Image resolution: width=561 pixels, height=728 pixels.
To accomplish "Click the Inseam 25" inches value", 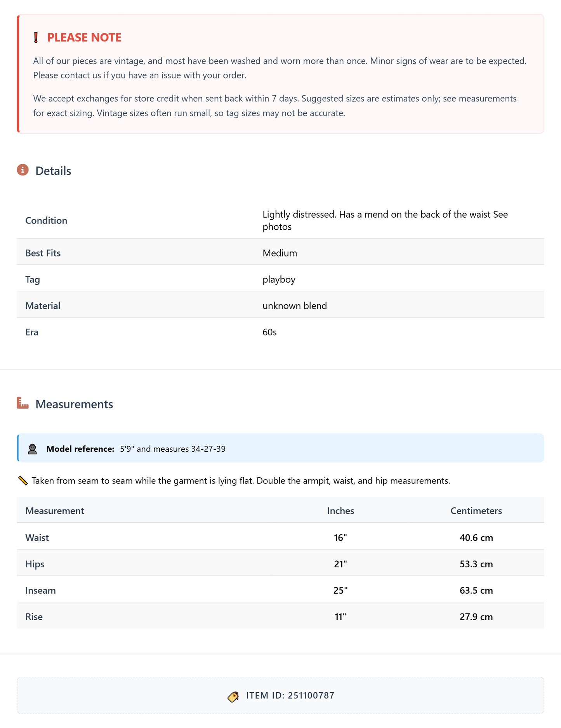I will (340, 590).
